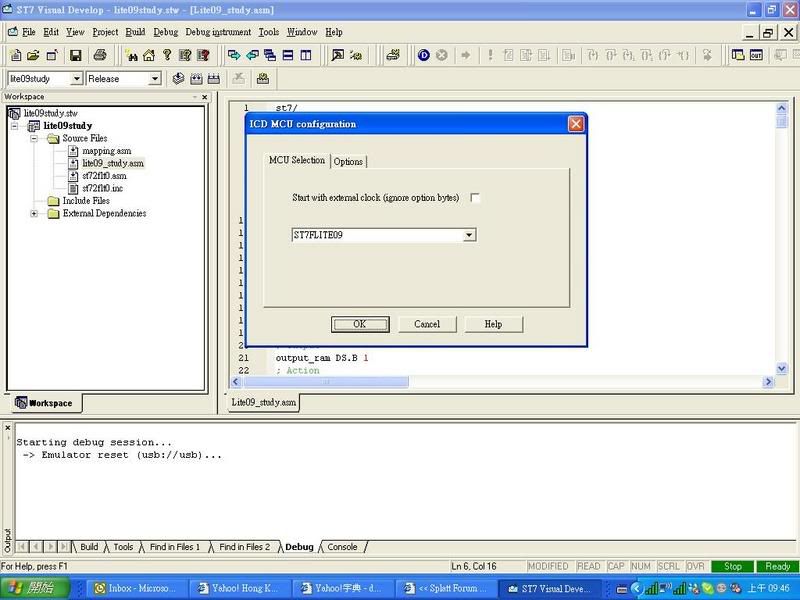Click the next window arrow icon
800x600 pixels.
[234, 55]
